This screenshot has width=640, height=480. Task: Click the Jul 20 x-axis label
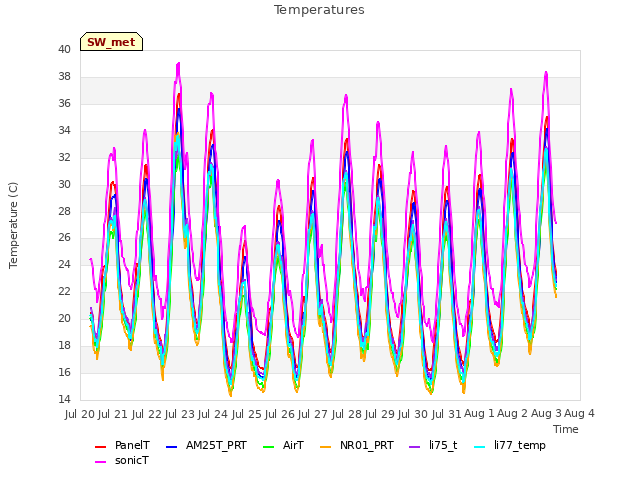point(80,414)
